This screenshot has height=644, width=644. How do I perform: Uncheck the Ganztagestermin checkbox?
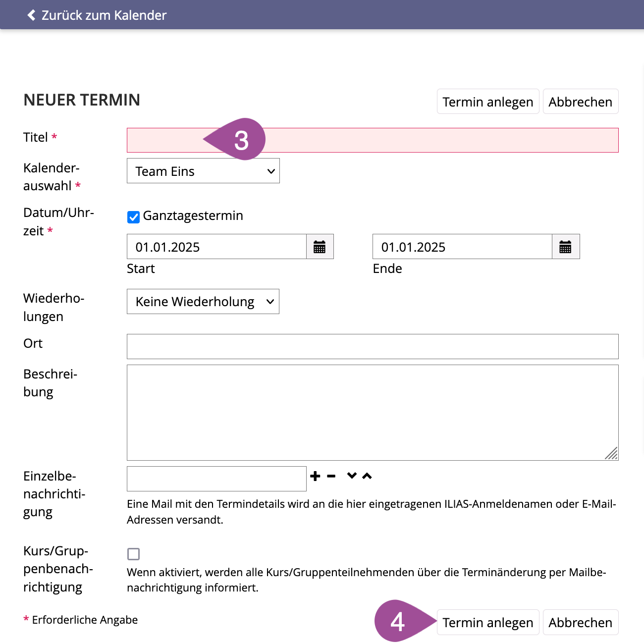click(x=133, y=216)
